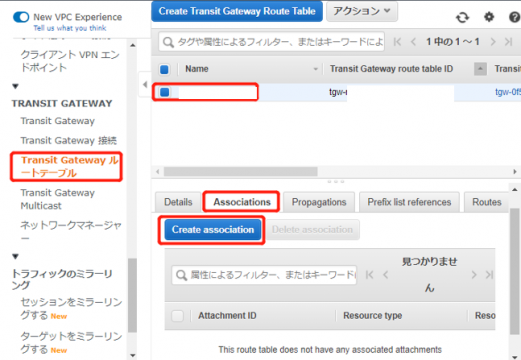
Task: Open ネットワークマネージャー in sidebar
Action: (x=71, y=231)
